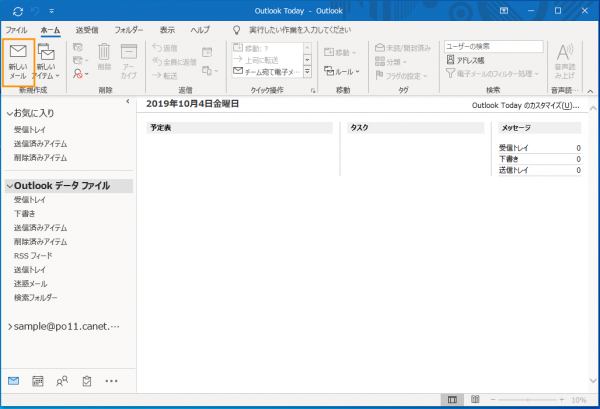Screen dimensions: 600x409
Task: Switch to the 送受信 tab
Action: [87, 30]
